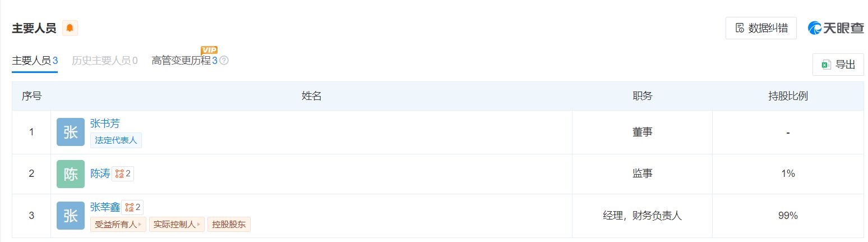Image resolution: width=868 pixels, height=242 pixels.
Task: Open 陈涛's profile link
Action: (x=100, y=174)
